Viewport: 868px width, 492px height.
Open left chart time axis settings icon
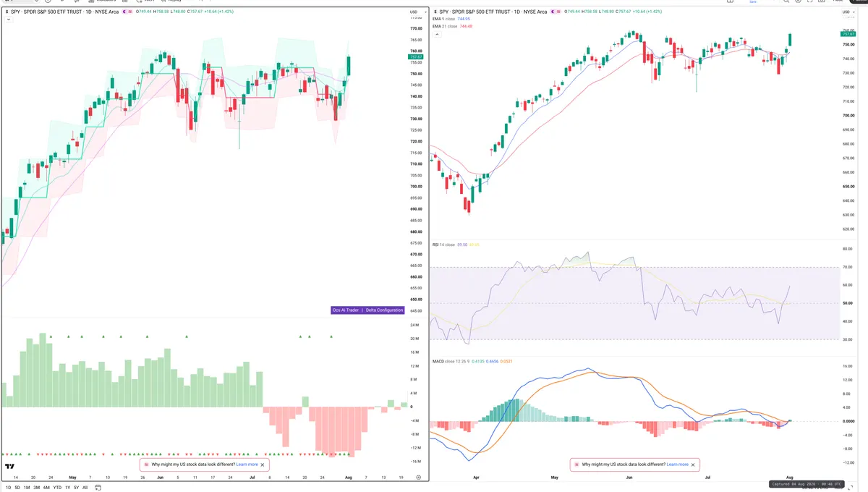point(418,478)
